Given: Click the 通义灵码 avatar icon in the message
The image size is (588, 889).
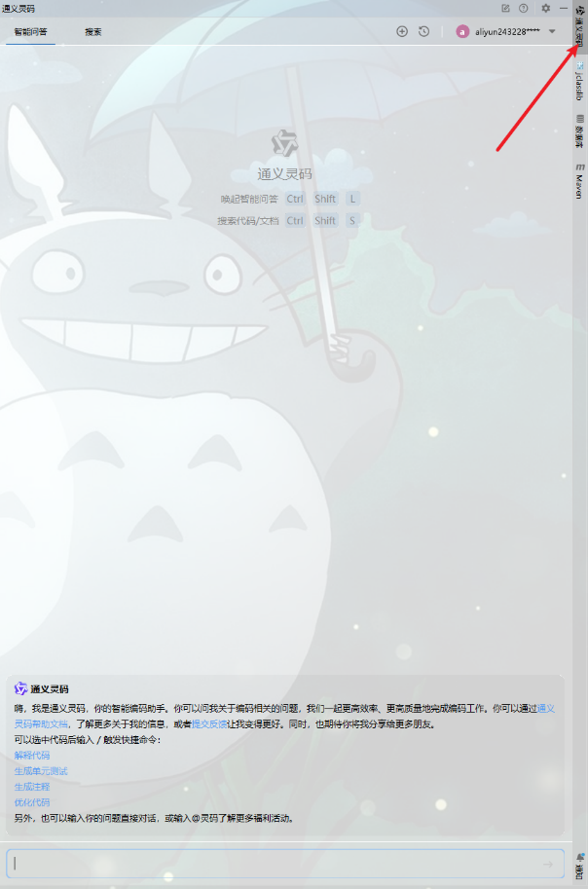Looking at the screenshot, I should 21,688.
